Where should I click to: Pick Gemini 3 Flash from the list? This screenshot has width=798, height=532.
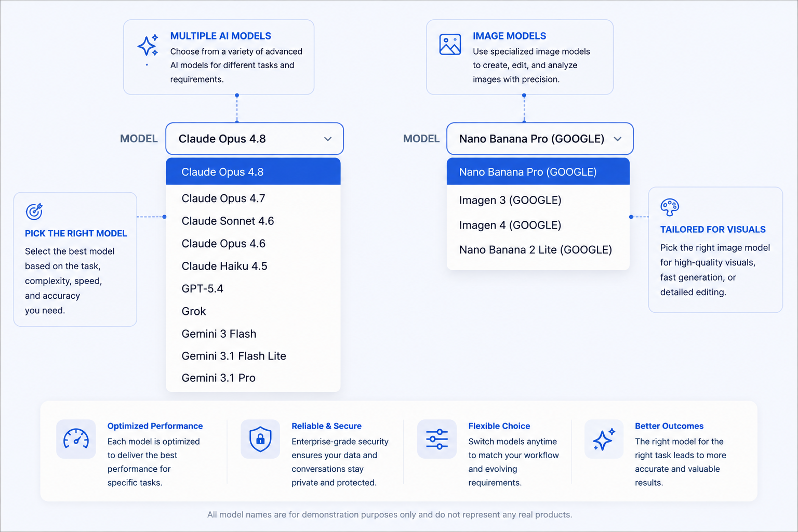point(253,334)
